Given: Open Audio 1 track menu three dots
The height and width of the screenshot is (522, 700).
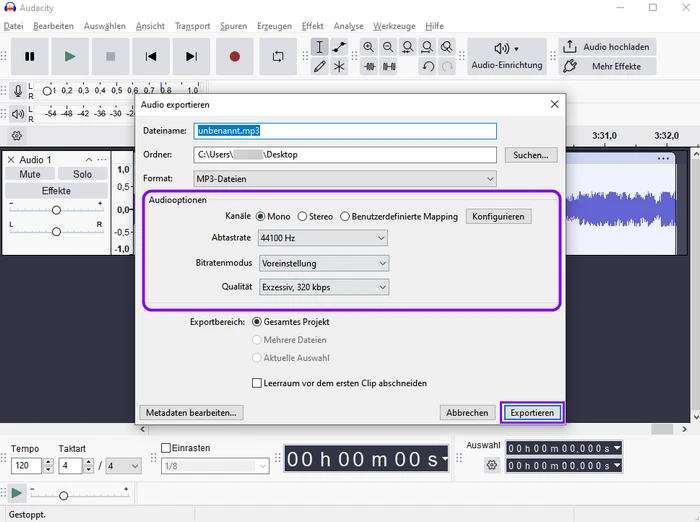Looking at the screenshot, I should coord(102,160).
